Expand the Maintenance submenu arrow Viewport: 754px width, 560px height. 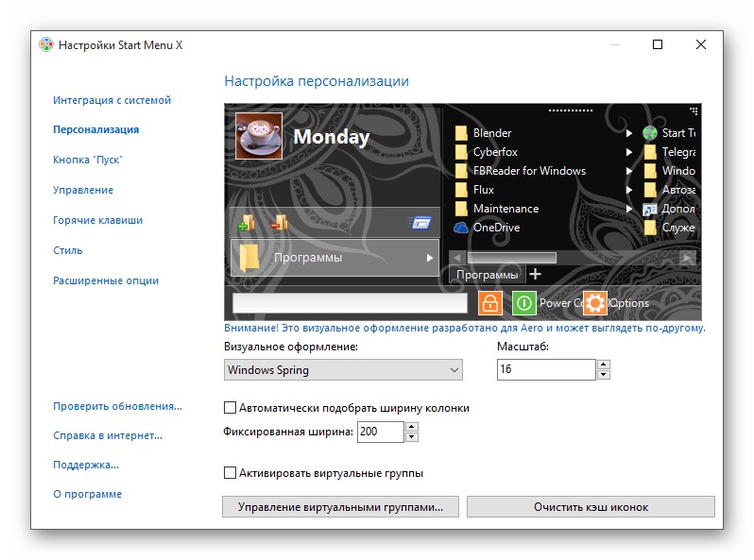point(629,209)
